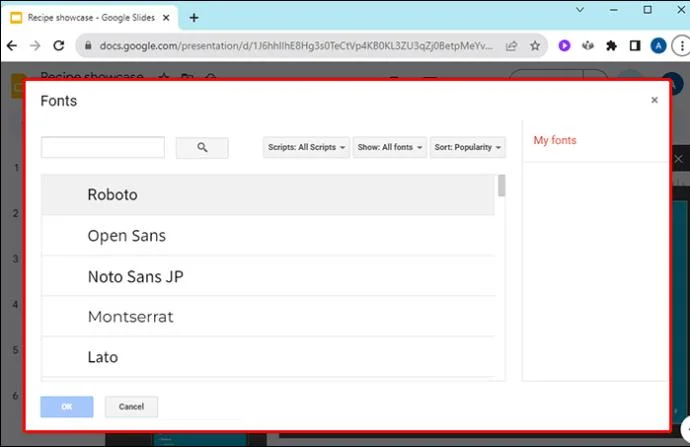Open the Chrome profile avatar A

[658, 45]
